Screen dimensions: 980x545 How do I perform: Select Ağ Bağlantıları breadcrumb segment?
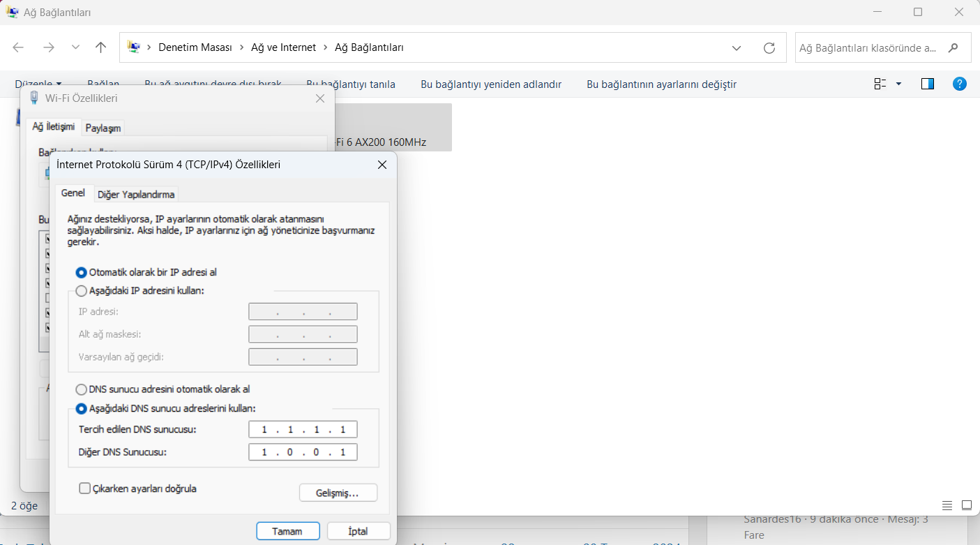click(x=370, y=47)
